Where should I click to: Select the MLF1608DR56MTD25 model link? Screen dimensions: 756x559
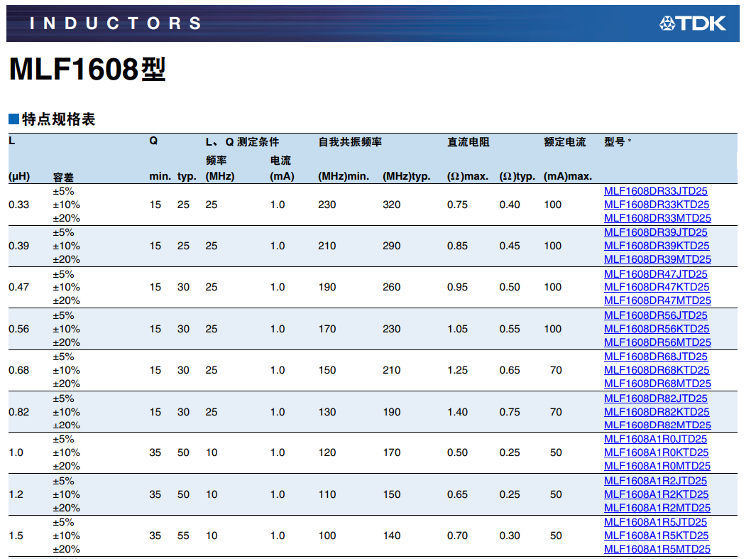pos(657,342)
